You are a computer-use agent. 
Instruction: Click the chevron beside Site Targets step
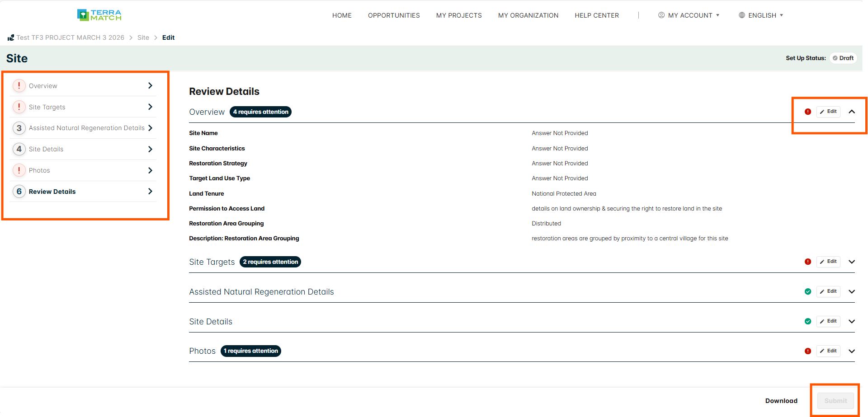tap(150, 107)
